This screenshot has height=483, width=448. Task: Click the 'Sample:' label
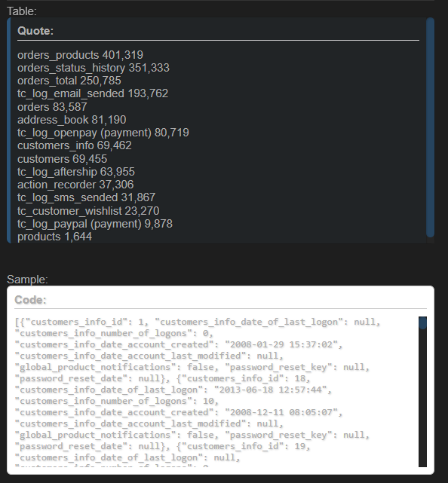(27, 280)
